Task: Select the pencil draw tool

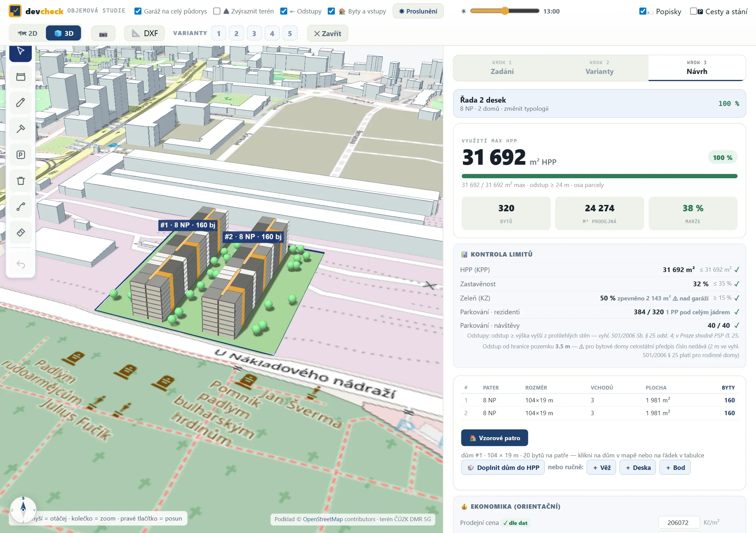Action: [21, 103]
